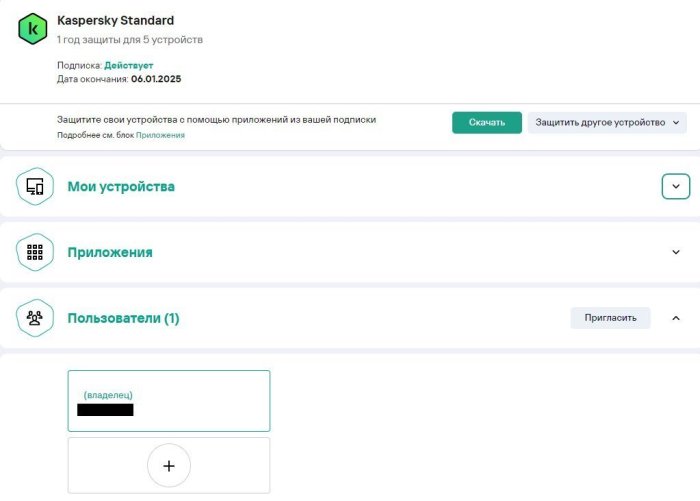Image resolution: width=700 pixels, height=501 pixels.
Task: Click the Действует subscription status link
Action: (x=128, y=65)
